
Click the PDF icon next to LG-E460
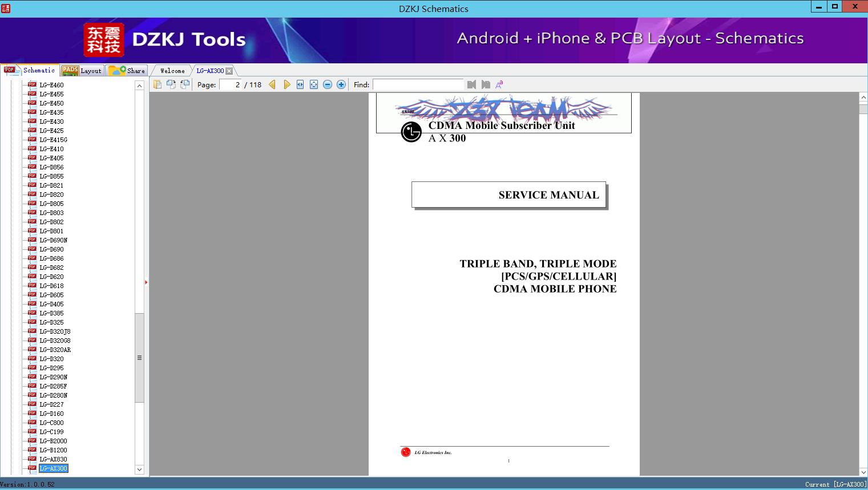[x=32, y=84]
